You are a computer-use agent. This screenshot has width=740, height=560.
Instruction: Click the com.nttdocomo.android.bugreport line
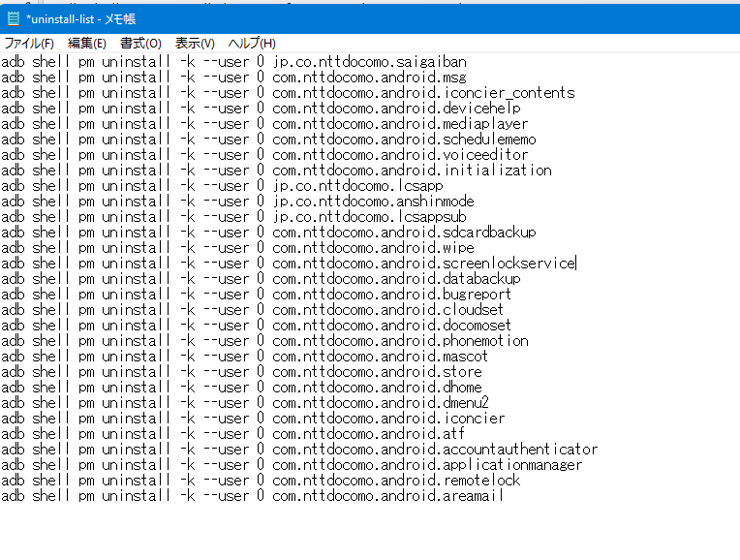(x=257, y=295)
